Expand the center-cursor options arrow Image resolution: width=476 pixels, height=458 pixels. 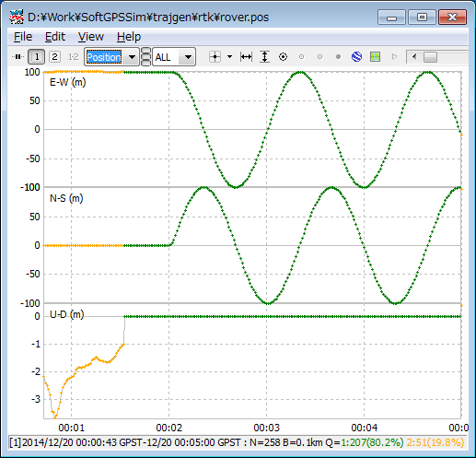coord(229,57)
